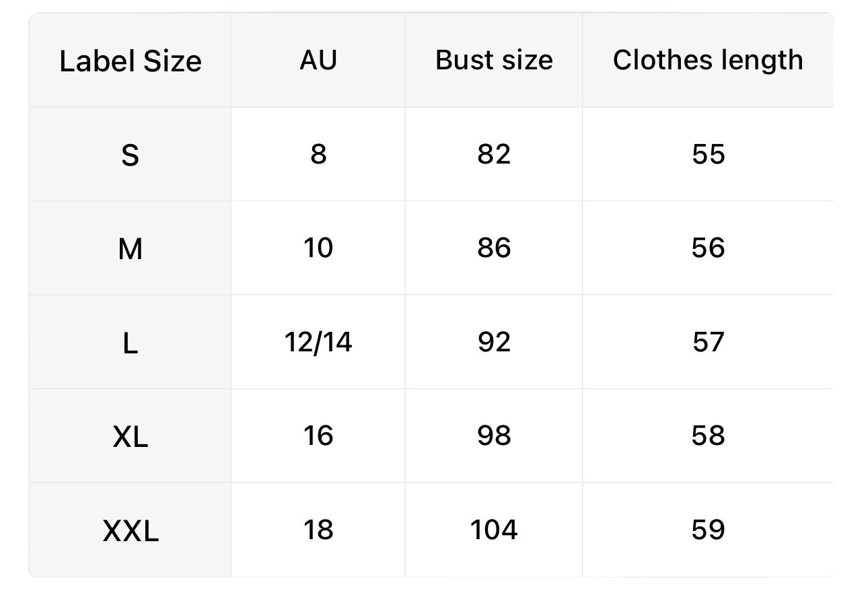Select the XL label size cell
Viewport: 868px width, 593px height.
point(131,436)
